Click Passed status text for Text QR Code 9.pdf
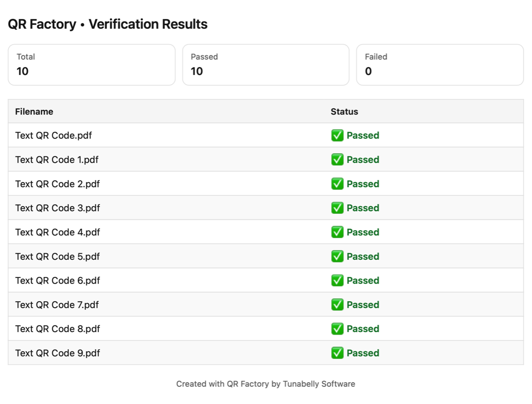The width and height of the screenshot is (532, 404). (363, 353)
